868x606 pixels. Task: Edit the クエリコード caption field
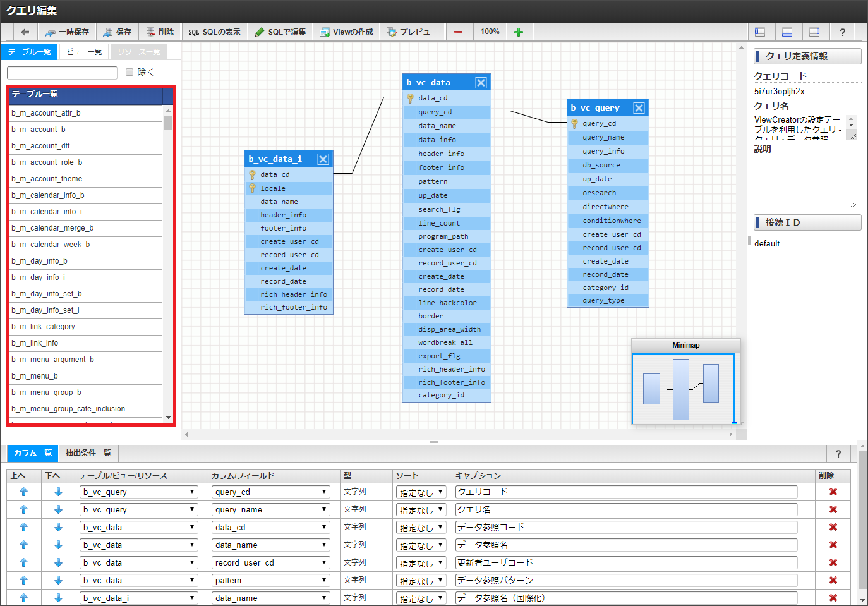[626, 492]
